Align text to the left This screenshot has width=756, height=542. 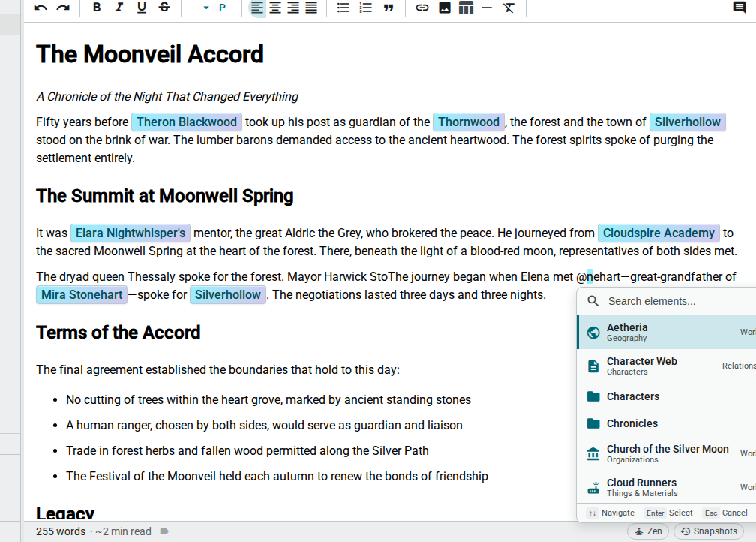pyautogui.click(x=257, y=8)
